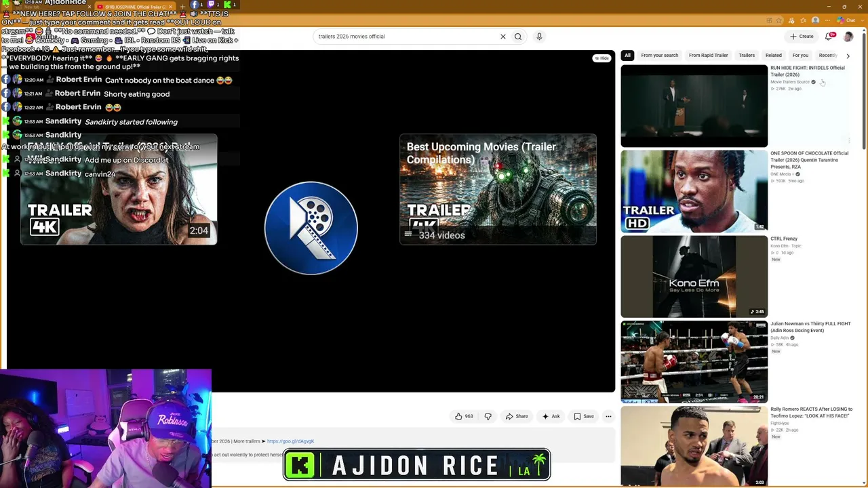Open browser profile icon in toolbar
The image size is (868, 488).
click(815, 20)
